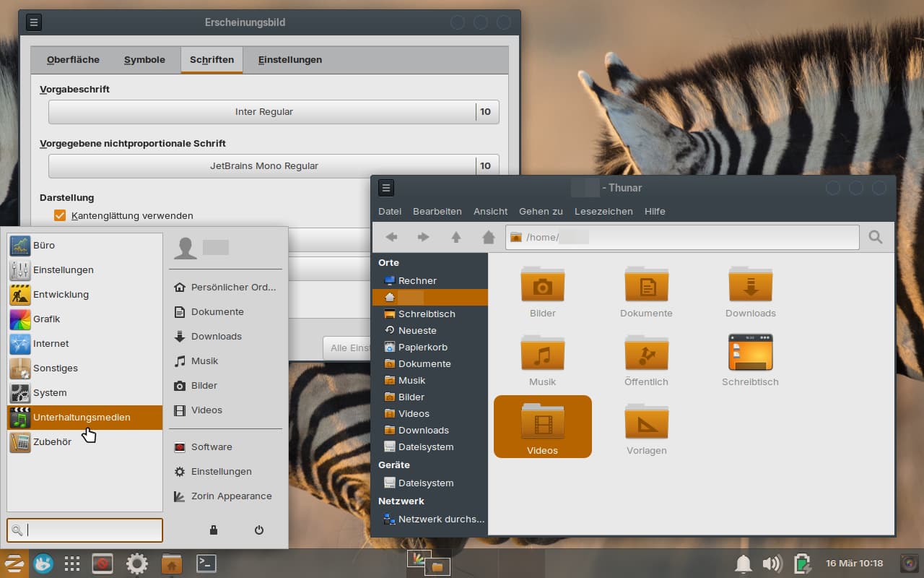
Task: Click the start menu search field
Action: click(92, 530)
